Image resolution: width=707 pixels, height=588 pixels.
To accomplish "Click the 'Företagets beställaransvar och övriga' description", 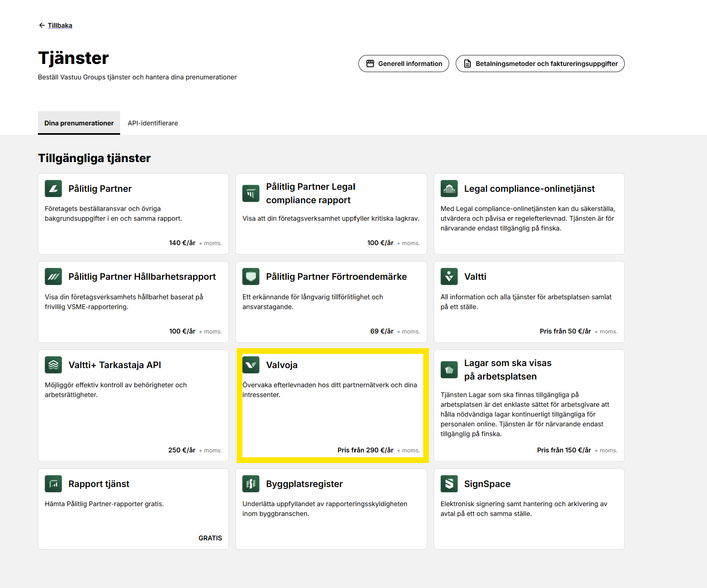I will click(x=113, y=213).
